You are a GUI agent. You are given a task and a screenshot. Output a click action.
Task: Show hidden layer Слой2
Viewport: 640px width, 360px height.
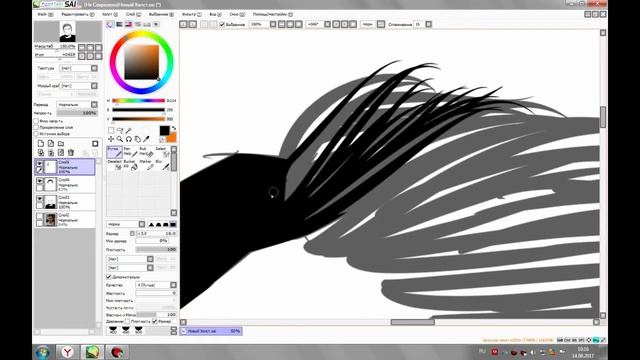click(x=40, y=216)
